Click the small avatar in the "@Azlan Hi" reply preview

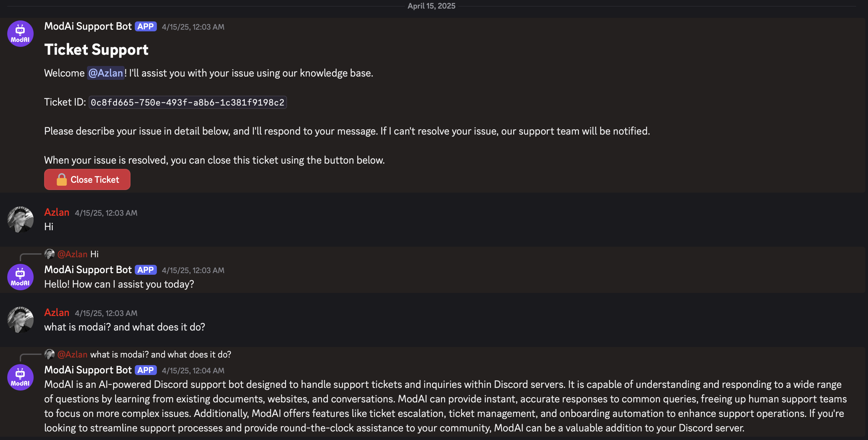(x=49, y=254)
